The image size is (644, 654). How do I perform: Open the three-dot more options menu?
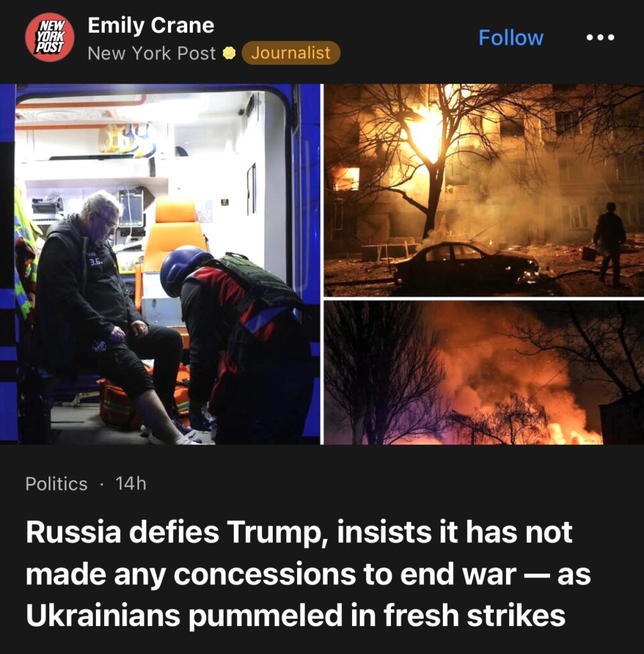[600, 38]
